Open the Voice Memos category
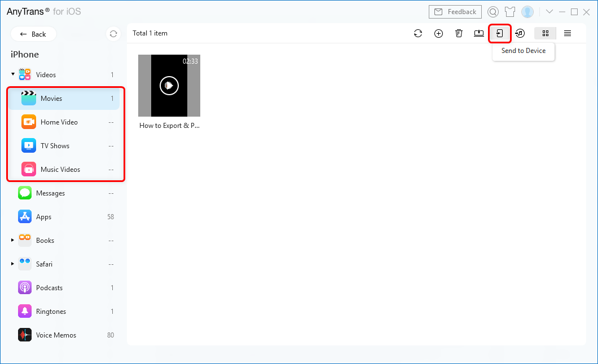This screenshot has height=364, width=598. pos(56,335)
